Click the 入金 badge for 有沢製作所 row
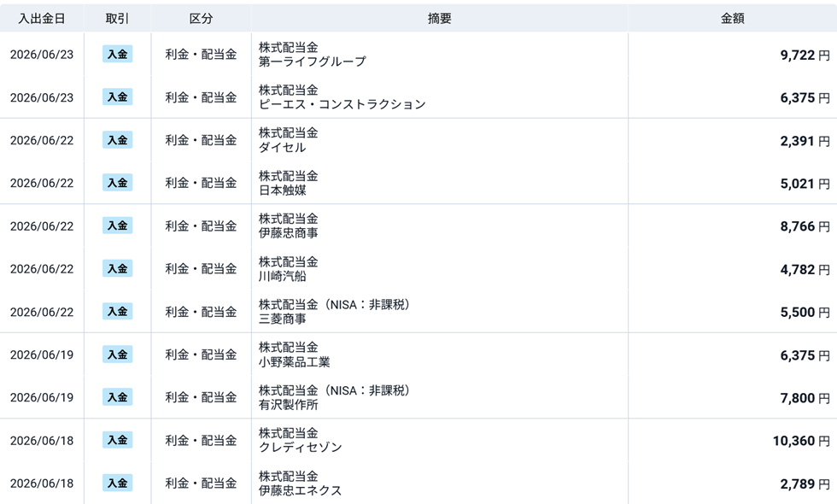 (118, 397)
